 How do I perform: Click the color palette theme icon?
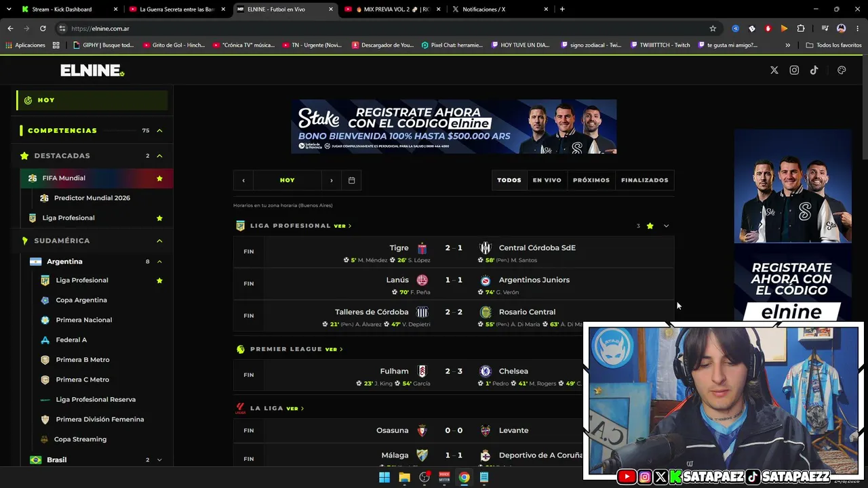click(x=842, y=70)
